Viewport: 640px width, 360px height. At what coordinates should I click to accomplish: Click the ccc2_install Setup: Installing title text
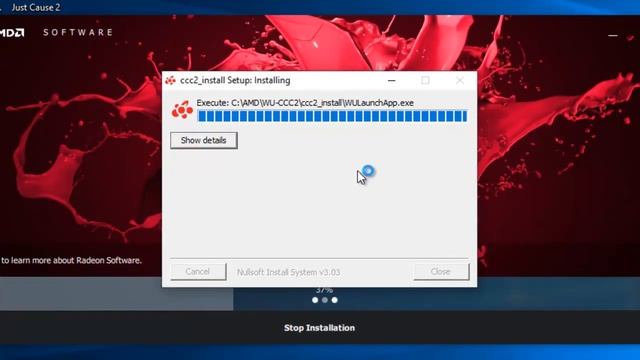[x=235, y=80]
